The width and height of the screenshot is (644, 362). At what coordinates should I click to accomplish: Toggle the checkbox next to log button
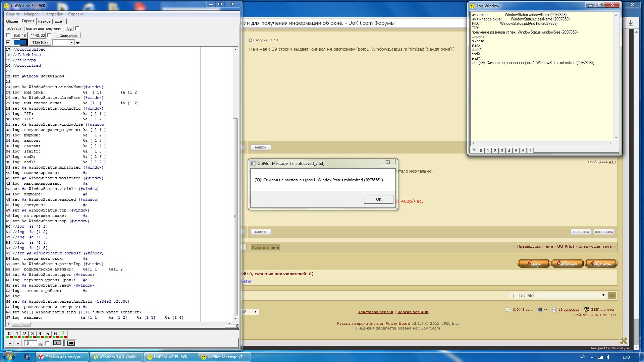coord(77,28)
